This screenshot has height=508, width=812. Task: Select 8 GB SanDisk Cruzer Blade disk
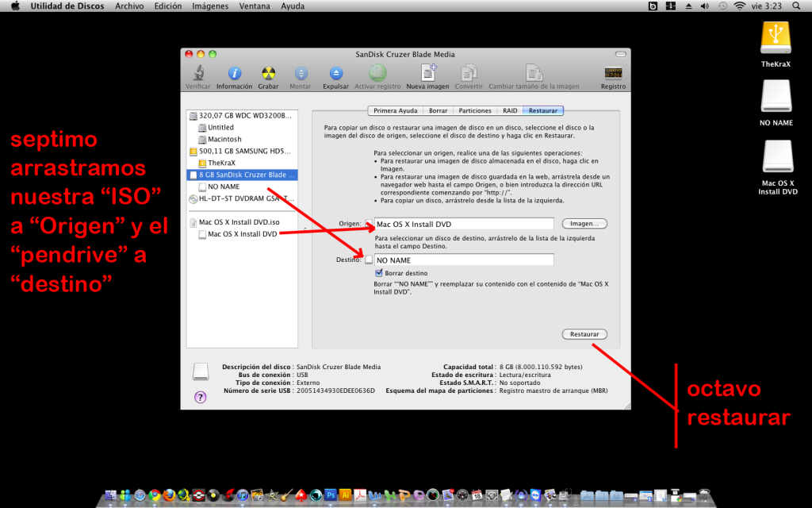pyautogui.click(x=242, y=175)
